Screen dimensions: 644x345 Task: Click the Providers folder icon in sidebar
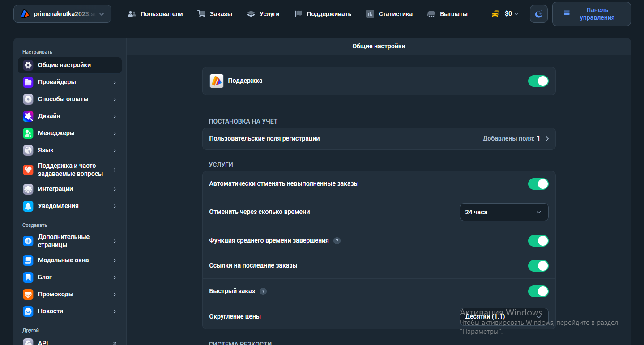28,82
